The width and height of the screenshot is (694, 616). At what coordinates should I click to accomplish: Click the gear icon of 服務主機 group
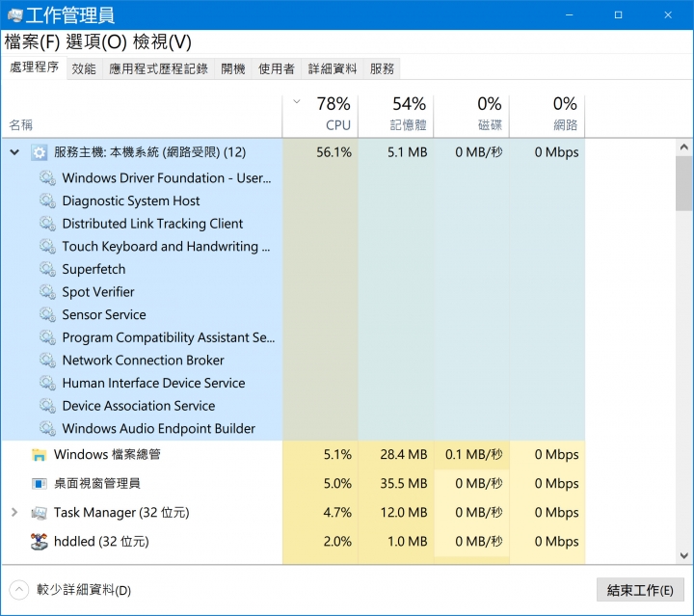[39, 152]
